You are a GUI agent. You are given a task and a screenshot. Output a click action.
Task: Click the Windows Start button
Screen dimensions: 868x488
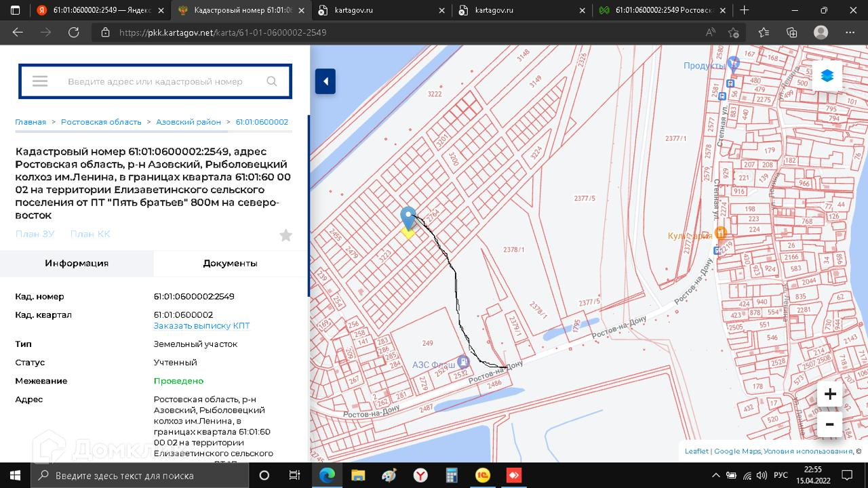coord(15,475)
